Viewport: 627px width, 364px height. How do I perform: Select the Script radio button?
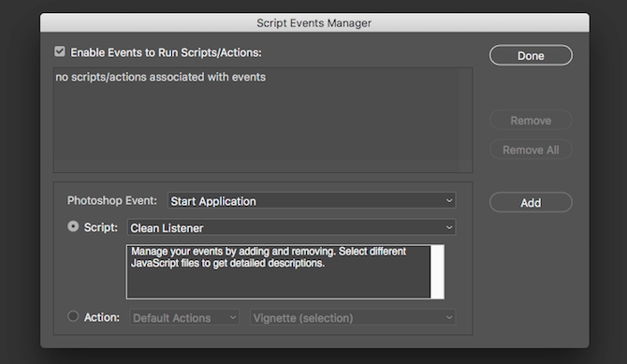pyautogui.click(x=73, y=226)
